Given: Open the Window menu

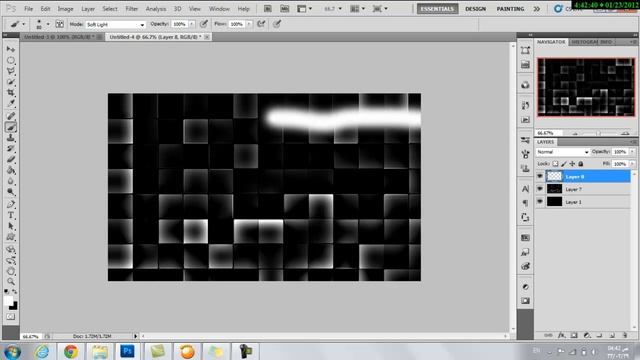Looking at the screenshot, I should [x=219, y=9].
